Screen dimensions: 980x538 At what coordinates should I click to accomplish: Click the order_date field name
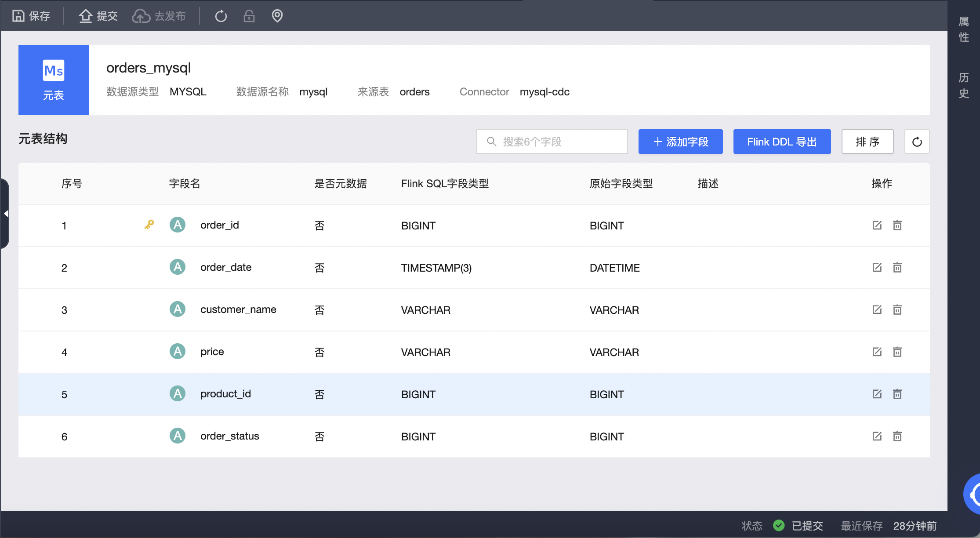(x=226, y=267)
